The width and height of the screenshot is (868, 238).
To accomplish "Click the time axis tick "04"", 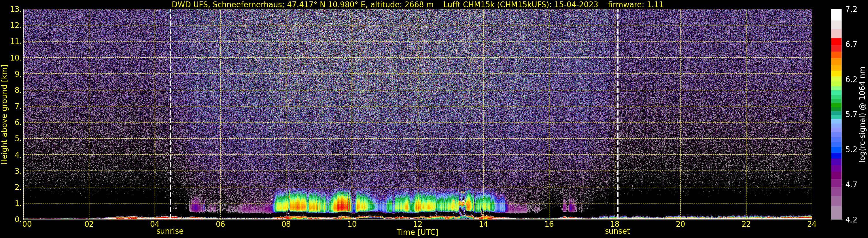I will click(155, 224).
